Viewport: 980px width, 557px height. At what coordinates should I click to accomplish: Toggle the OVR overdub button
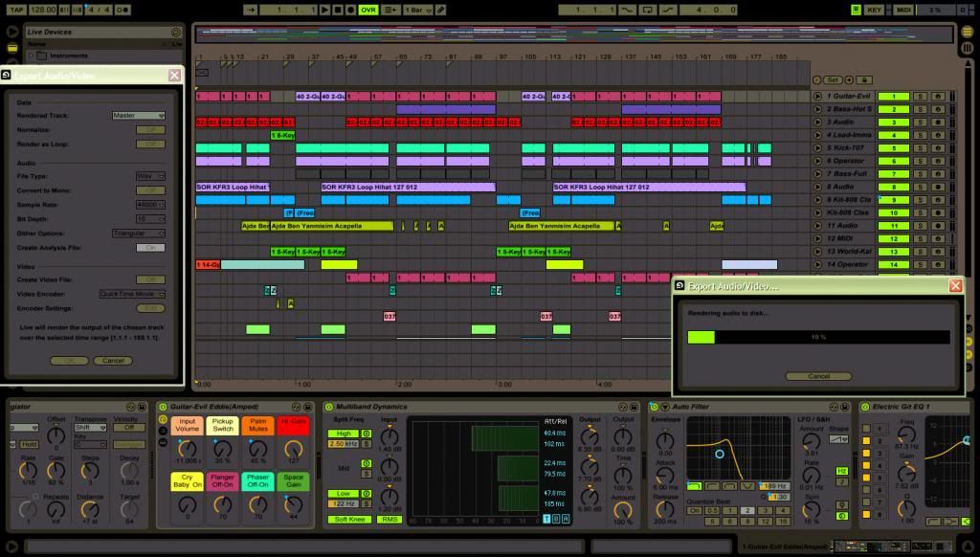(x=368, y=10)
